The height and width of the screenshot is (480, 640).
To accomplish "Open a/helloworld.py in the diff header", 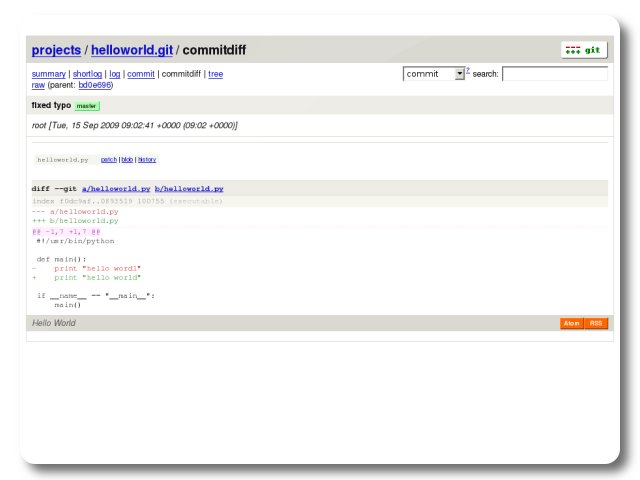I will (116, 188).
